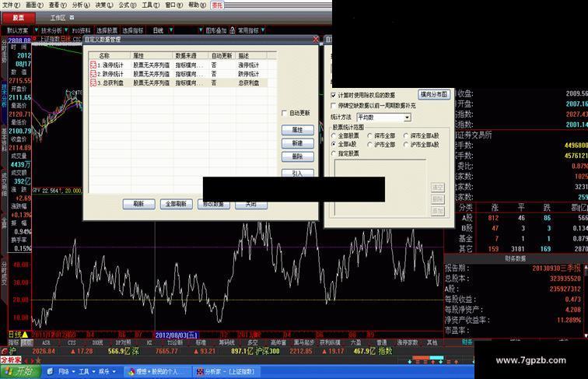Sort by the 名称 column header

point(110,55)
